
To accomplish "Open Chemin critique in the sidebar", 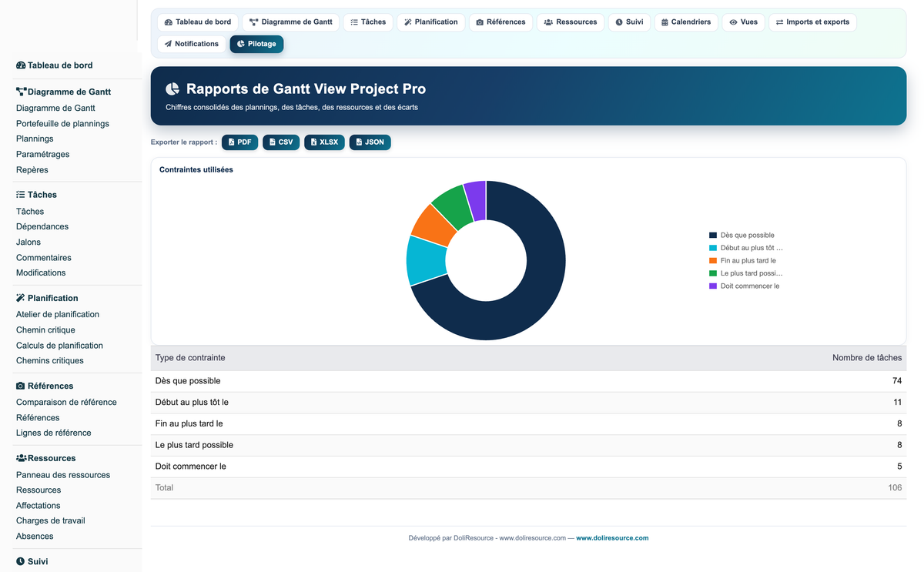I will (x=45, y=330).
